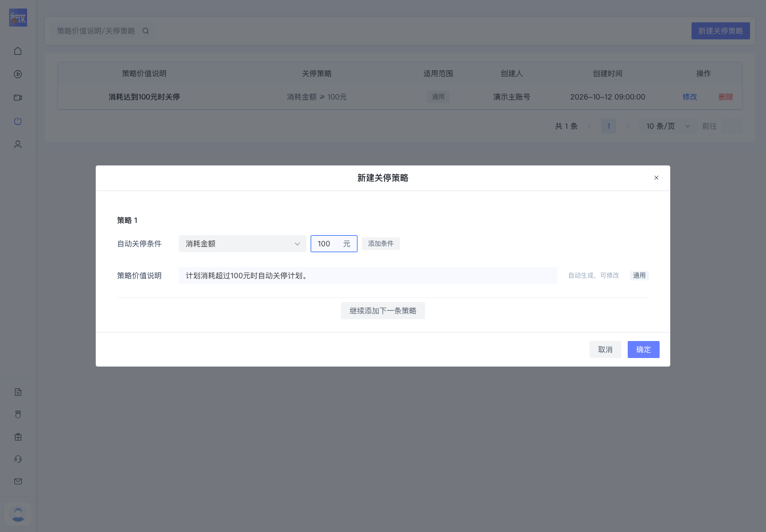
Task: Expand the 消耗金额 condition dropdown
Action: pos(243,244)
